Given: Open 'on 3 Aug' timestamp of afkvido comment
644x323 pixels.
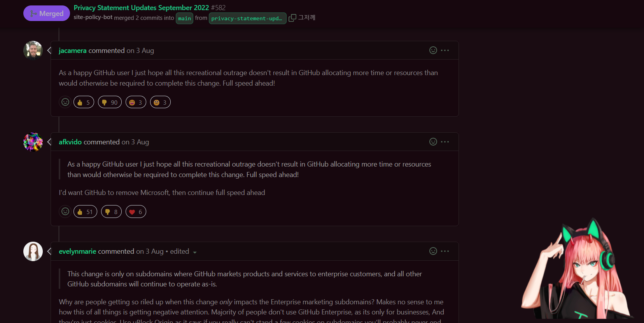Looking at the screenshot, I should [135, 142].
